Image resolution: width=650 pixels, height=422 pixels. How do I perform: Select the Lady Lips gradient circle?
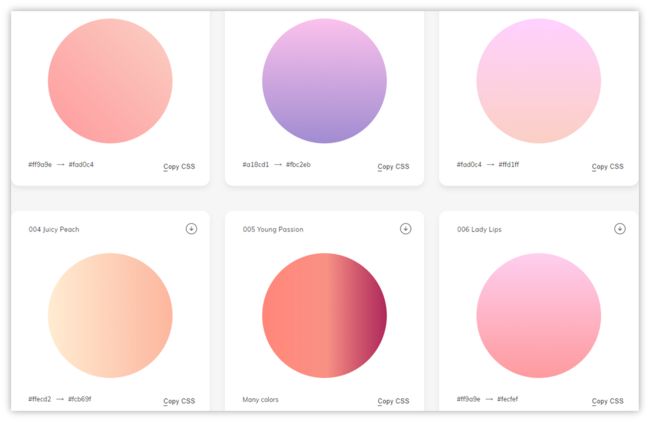(x=539, y=315)
